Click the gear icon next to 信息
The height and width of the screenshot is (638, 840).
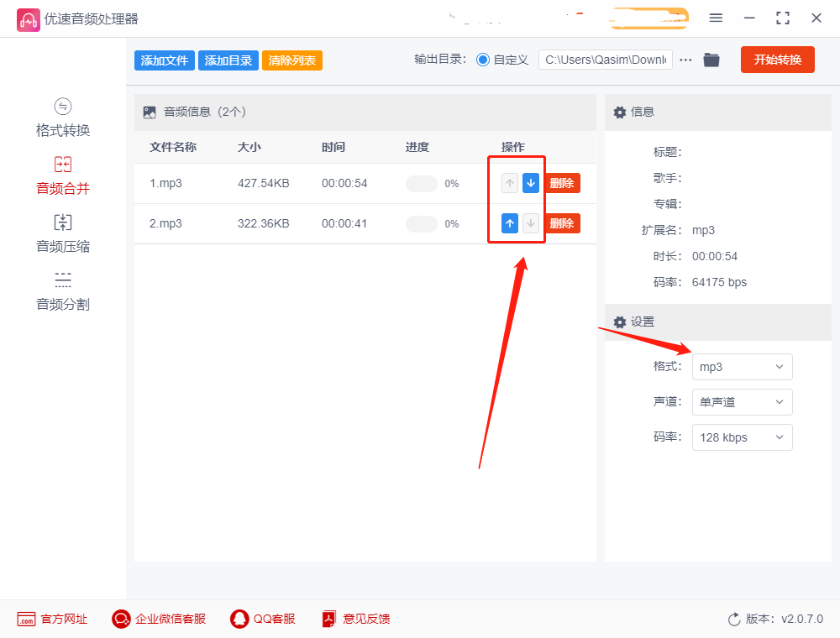(x=620, y=112)
